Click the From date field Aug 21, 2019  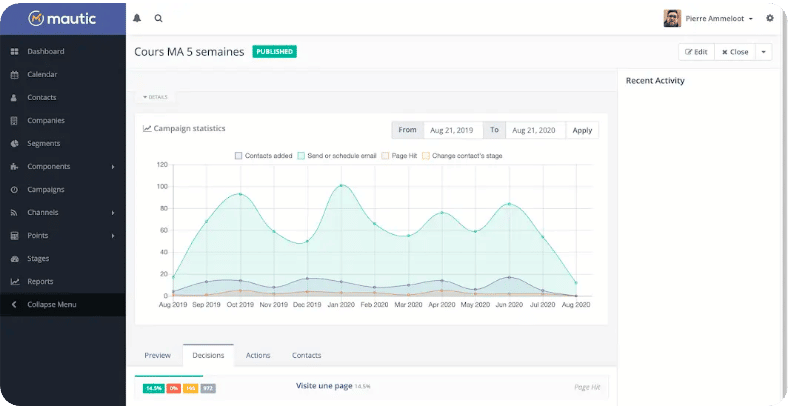click(x=451, y=130)
